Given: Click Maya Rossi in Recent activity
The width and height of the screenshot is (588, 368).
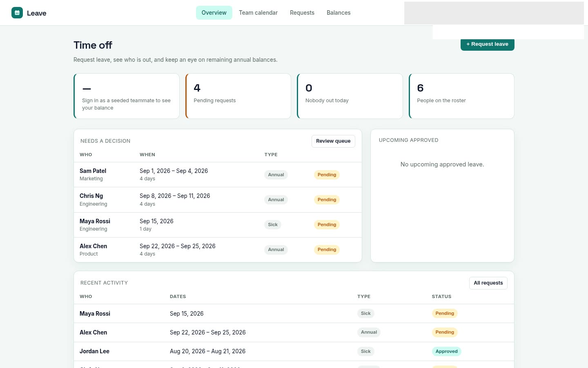Looking at the screenshot, I should 95,314.
